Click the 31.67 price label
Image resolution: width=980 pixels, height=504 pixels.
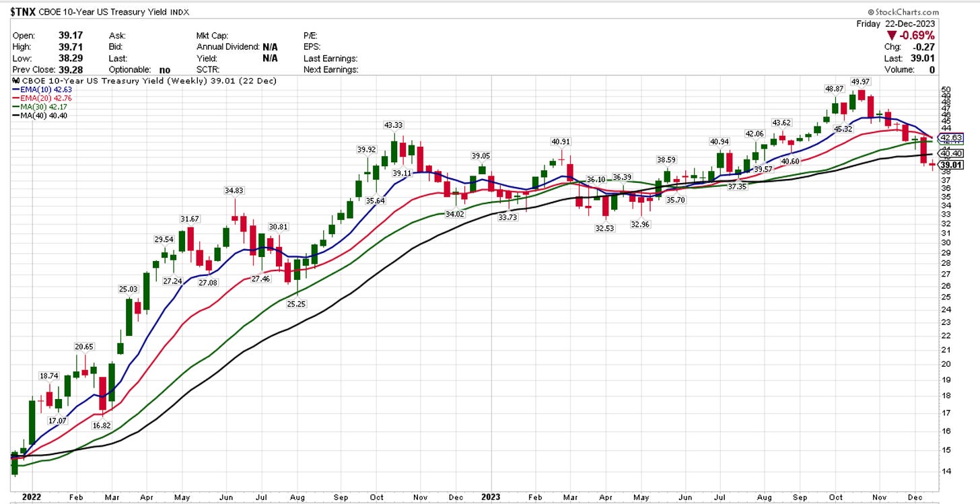tap(190, 219)
